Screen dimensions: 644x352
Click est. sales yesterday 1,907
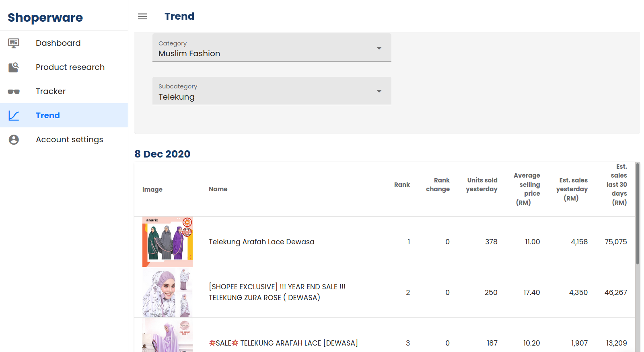click(579, 343)
